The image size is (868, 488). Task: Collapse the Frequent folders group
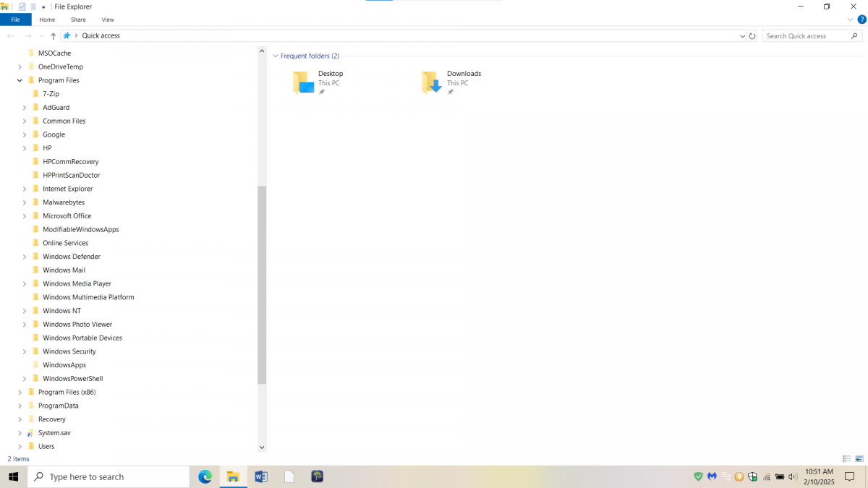276,56
